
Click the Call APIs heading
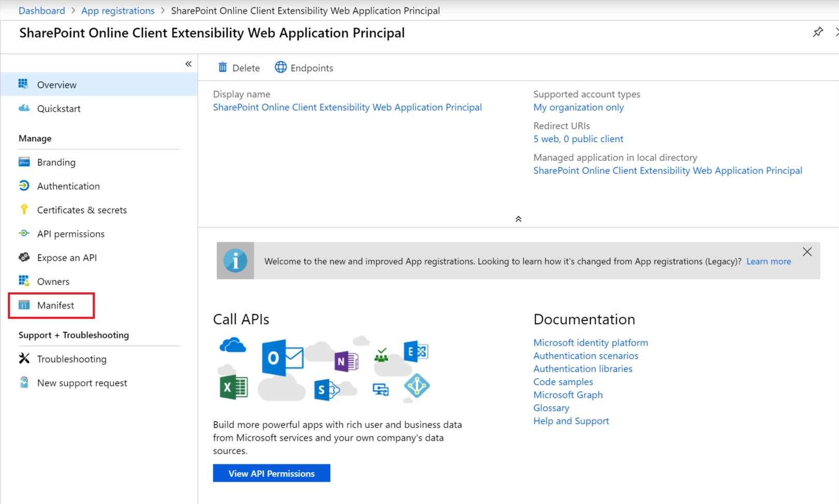point(241,319)
